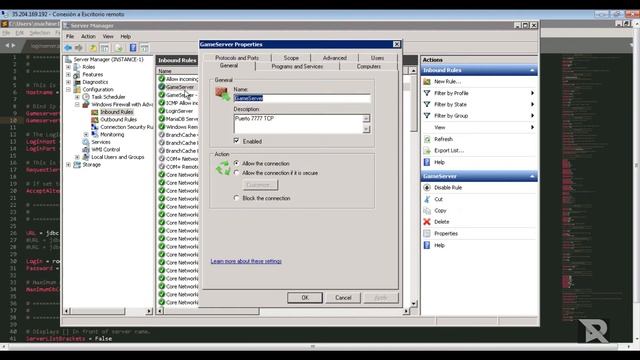
Task: Click the Filter by State funnel icon
Action: 427,104
